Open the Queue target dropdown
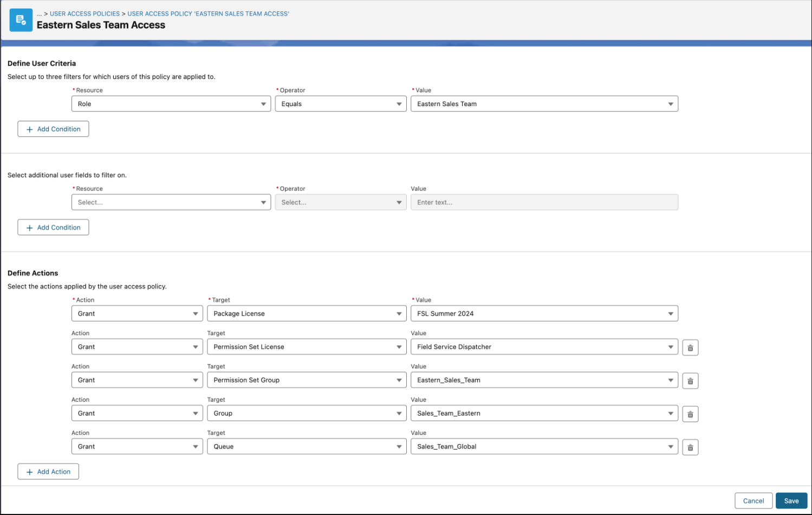 coord(306,447)
